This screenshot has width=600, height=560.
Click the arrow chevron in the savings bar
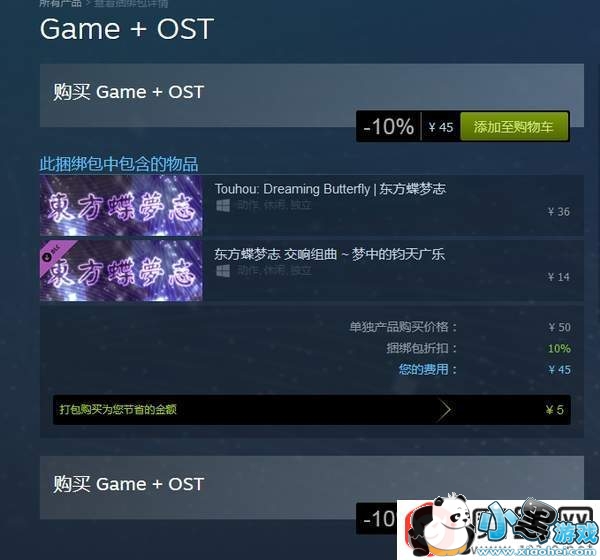tap(445, 410)
